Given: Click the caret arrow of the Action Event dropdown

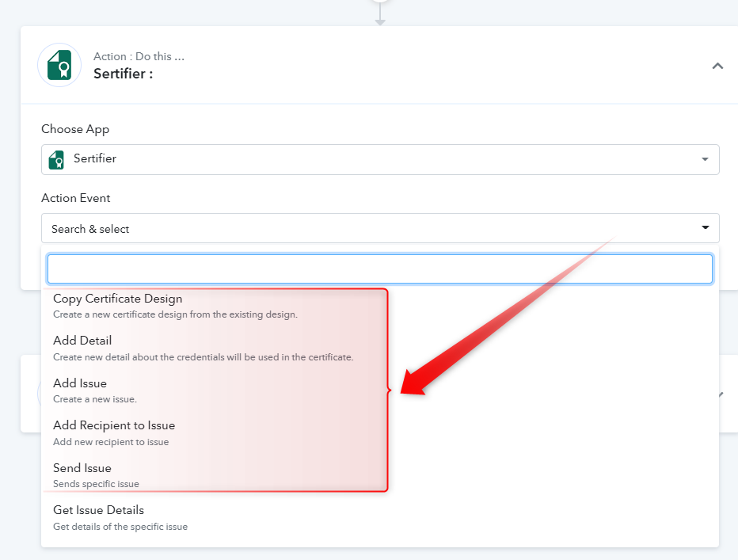Looking at the screenshot, I should pos(705,227).
